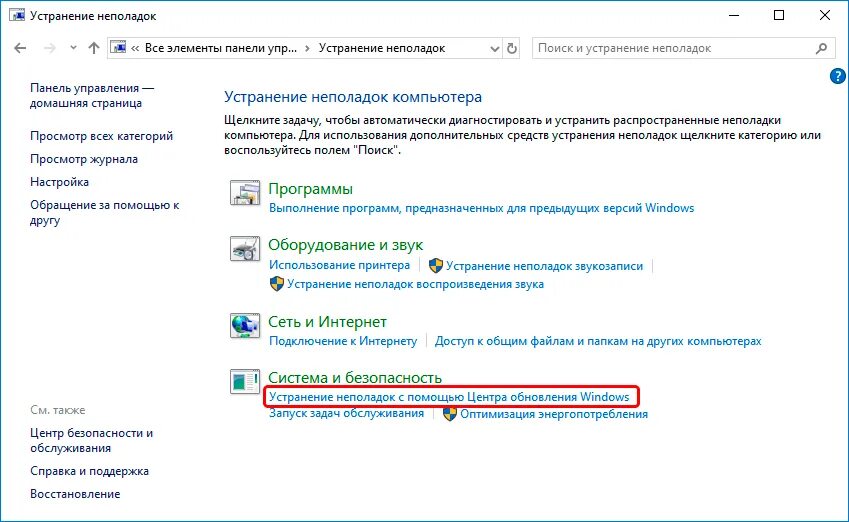This screenshot has width=849, height=522.
Task: Run programs for previous Windows versions link
Action: pos(481,208)
